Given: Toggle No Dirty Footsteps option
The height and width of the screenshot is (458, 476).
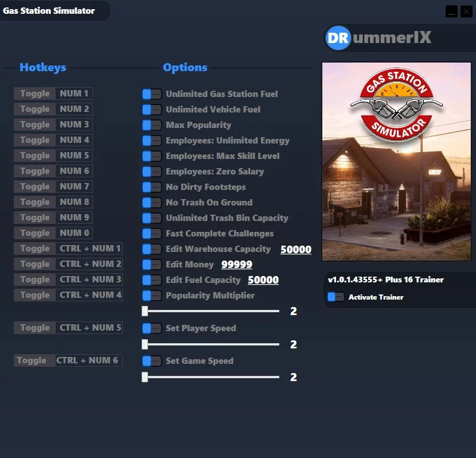Looking at the screenshot, I should [x=152, y=187].
